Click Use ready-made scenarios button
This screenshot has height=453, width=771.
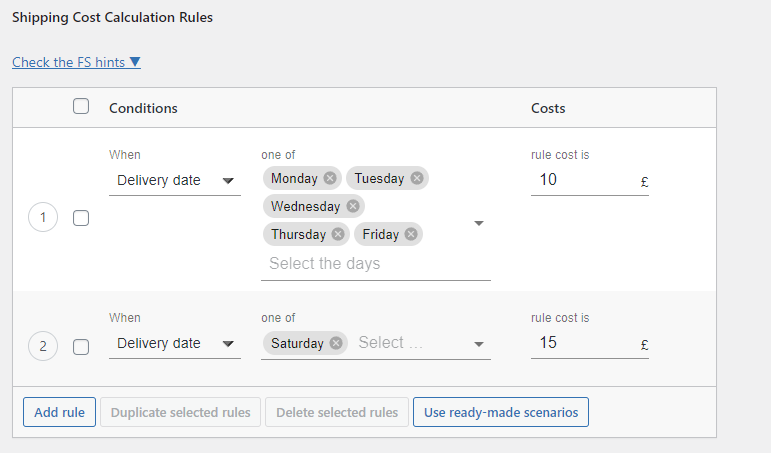(501, 412)
